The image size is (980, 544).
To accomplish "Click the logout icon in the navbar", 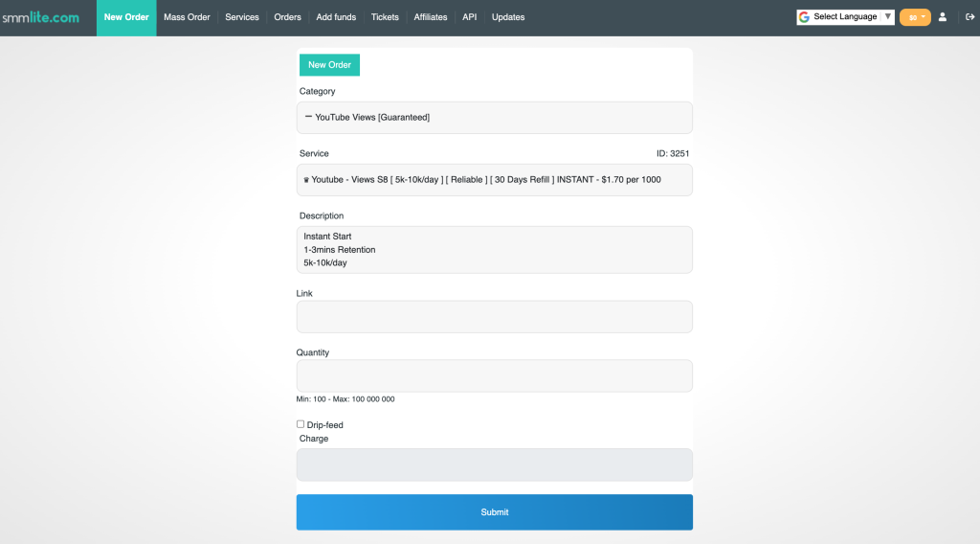I will pos(970,17).
